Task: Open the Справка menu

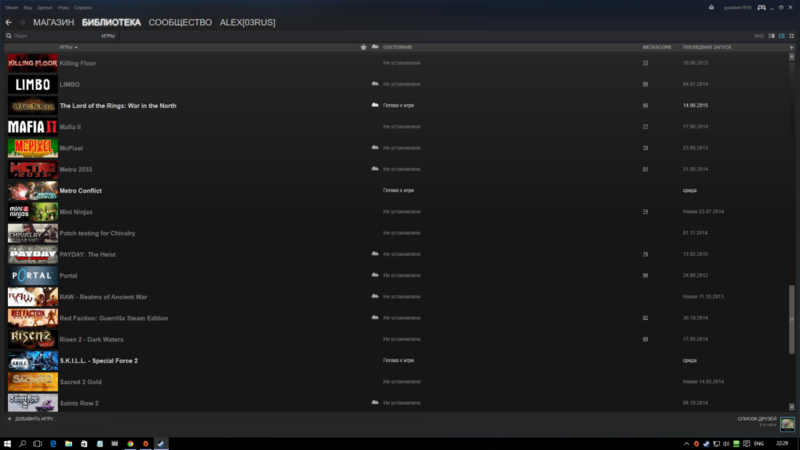Action: [83, 8]
